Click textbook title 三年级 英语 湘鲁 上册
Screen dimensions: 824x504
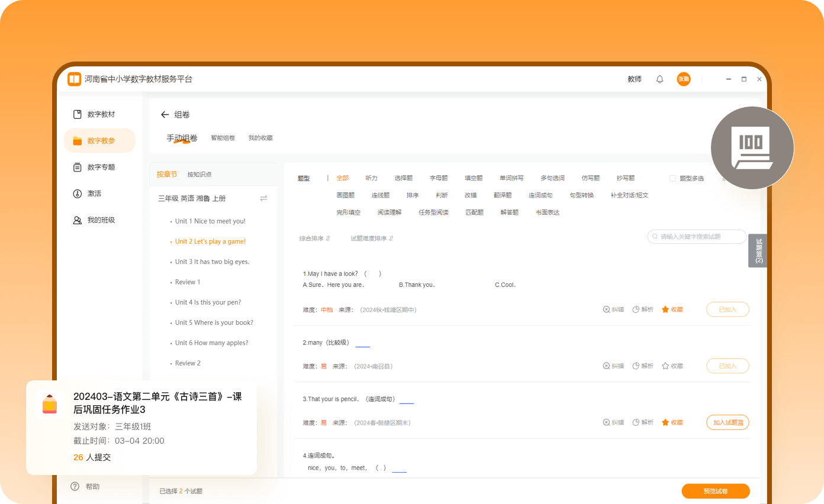tap(192, 198)
